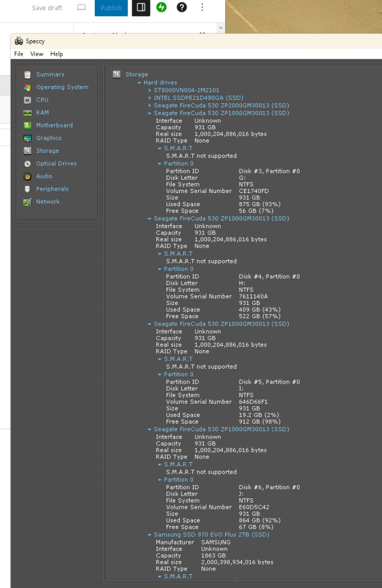Image resolution: width=382 pixels, height=588 pixels.
Task: Open the Help menu in Speccy
Action: pos(57,54)
